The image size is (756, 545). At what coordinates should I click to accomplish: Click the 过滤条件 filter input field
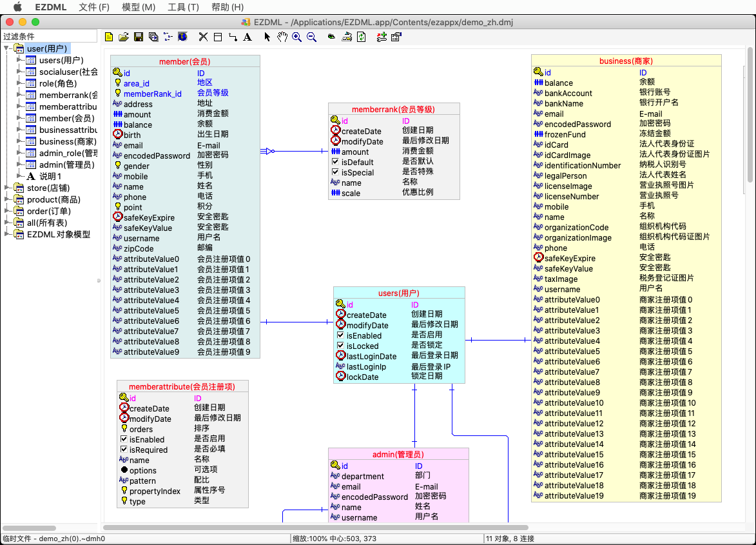point(49,36)
